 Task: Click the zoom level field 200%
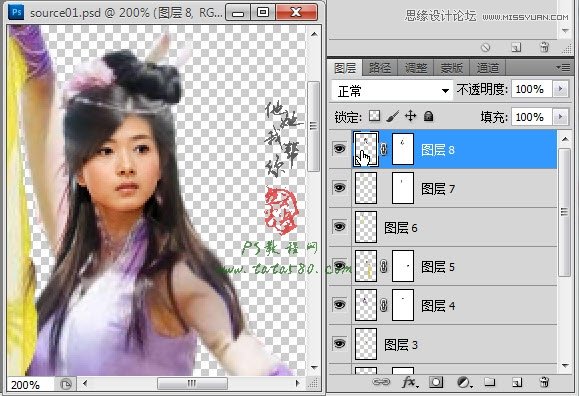click(x=30, y=385)
